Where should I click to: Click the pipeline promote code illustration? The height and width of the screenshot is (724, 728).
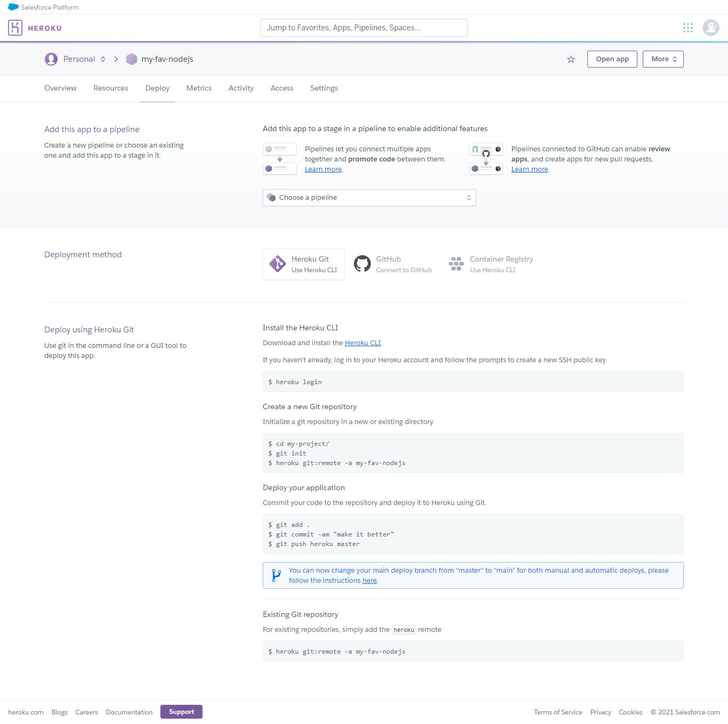[x=280, y=159]
